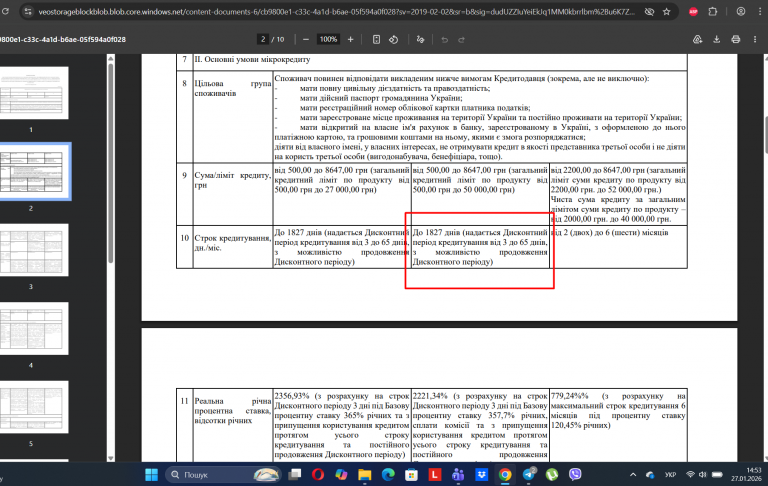The height and width of the screenshot is (486, 768).
Task: Zoom in PDF with plus button
Action: point(350,39)
